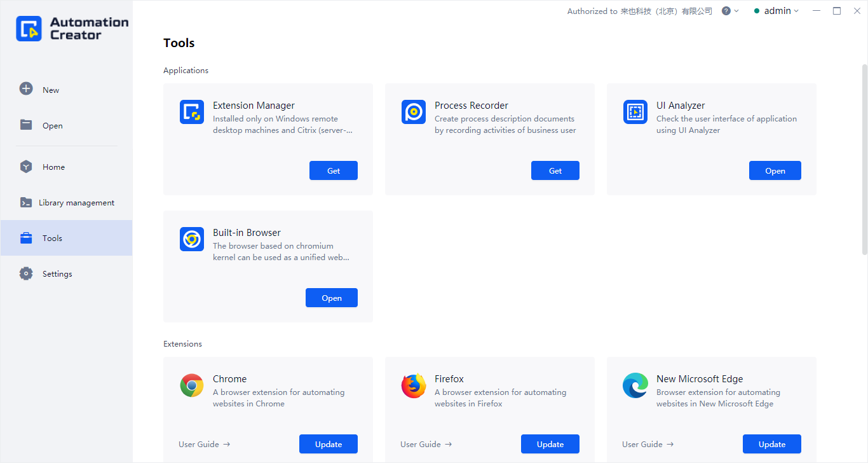Click the New Microsoft Edge icon
Viewport: 868px width, 463px height.
coord(635,385)
